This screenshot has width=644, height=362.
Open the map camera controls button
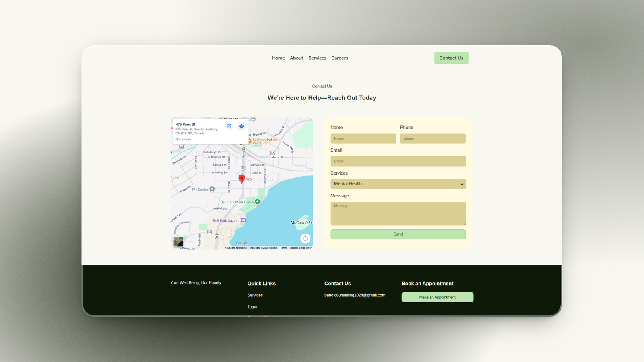[x=305, y=239]
